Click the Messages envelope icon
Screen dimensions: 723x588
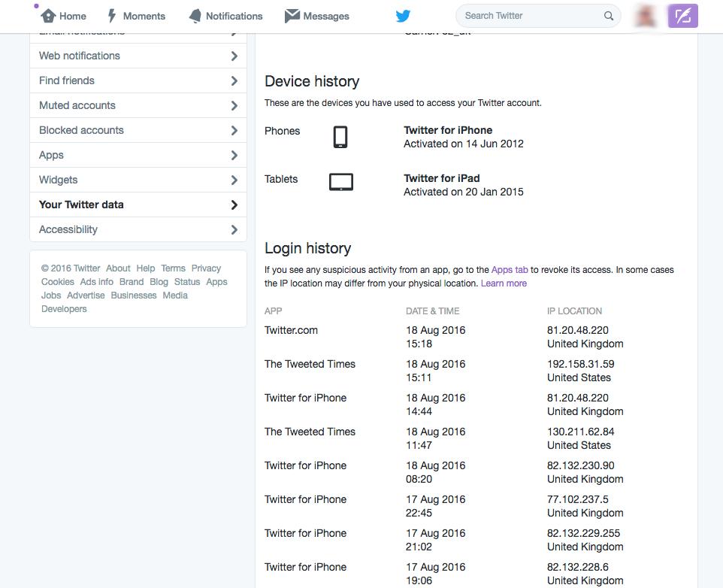click(x=292, y=16)
